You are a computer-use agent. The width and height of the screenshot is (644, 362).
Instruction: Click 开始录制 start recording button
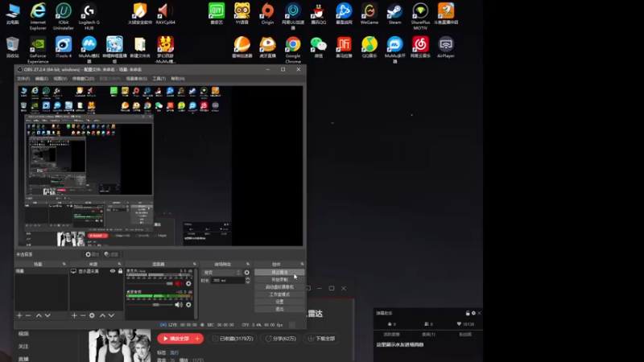[279, 279]
